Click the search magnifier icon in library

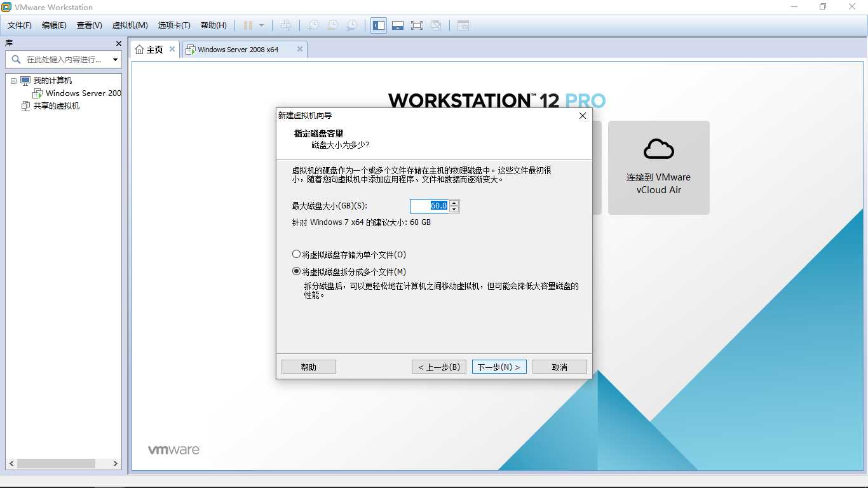coord(16,59)
